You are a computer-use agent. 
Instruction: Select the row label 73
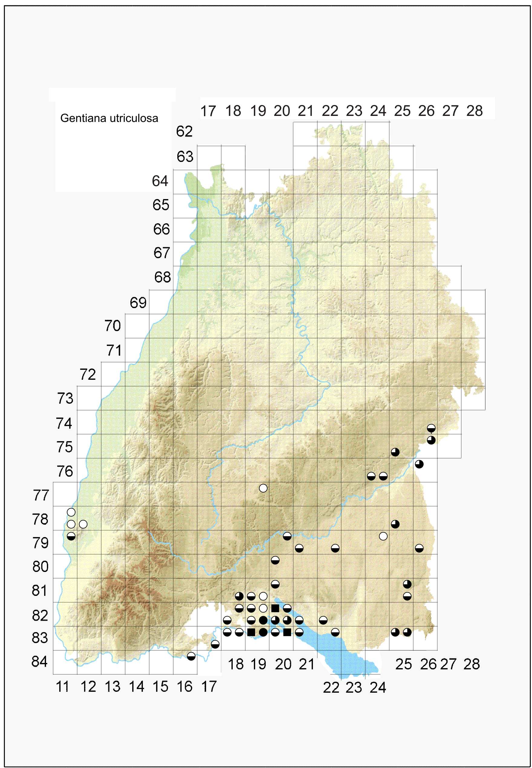click(x=65, y=398)
